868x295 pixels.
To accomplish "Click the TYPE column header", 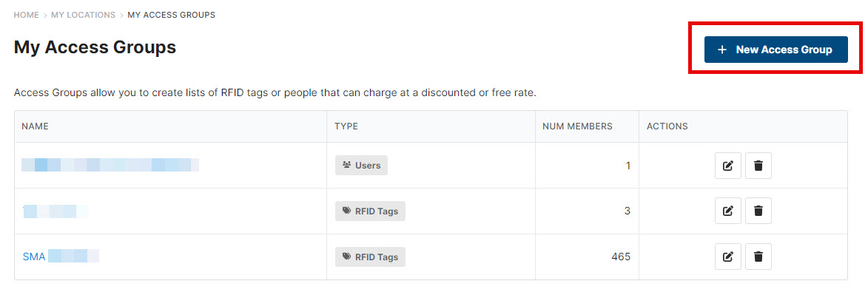I will 346,126.
